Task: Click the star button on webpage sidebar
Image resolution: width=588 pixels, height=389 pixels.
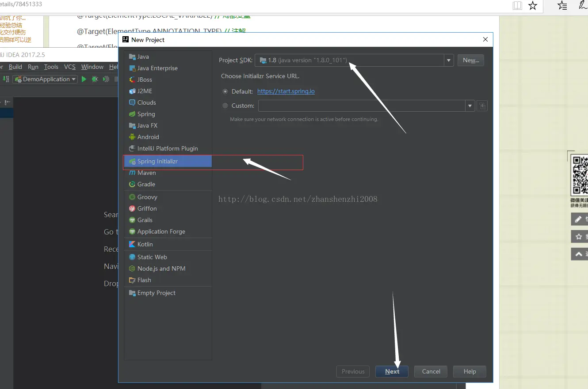Action: (x=579, y=237)
